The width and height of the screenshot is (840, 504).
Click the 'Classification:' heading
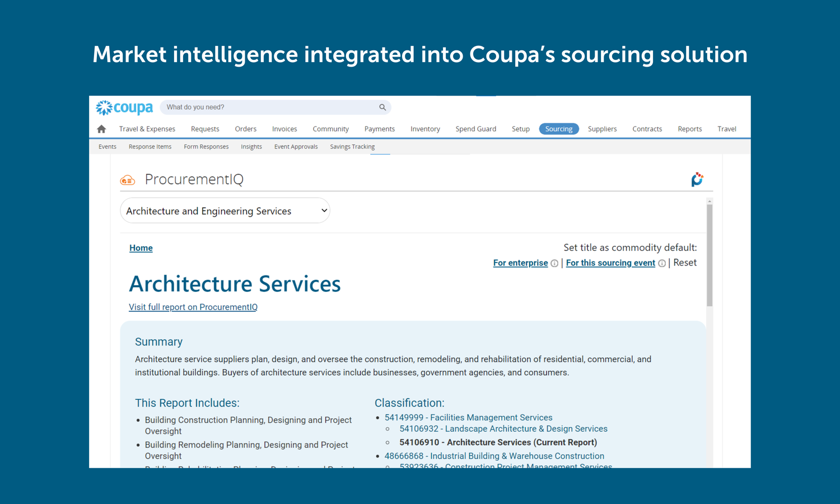click(409, 403)
